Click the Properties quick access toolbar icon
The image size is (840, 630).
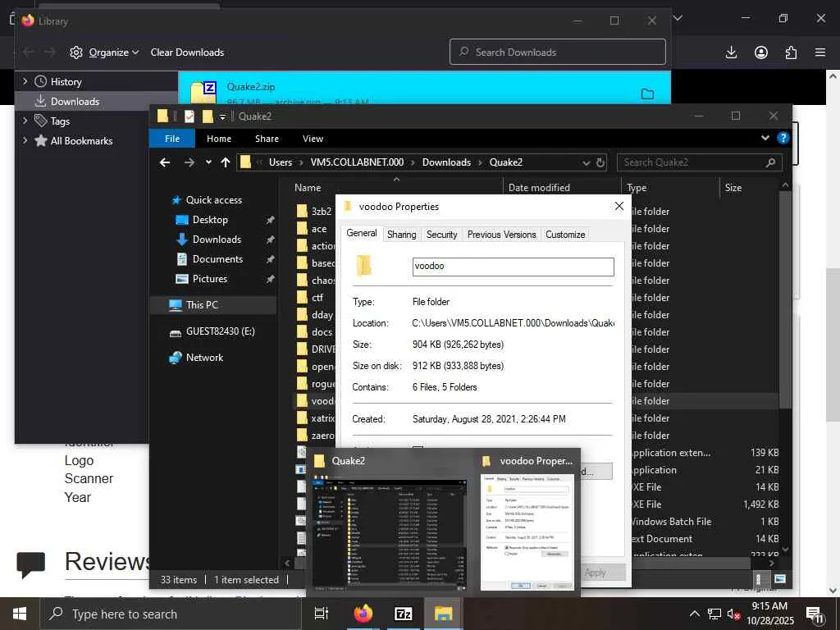pos(189,116)
